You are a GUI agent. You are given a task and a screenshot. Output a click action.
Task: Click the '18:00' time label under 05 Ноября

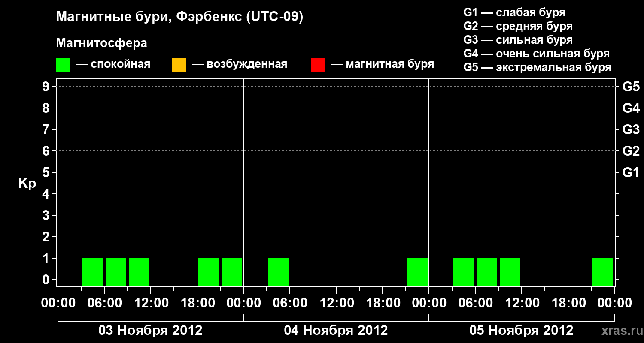click(x=568, y=303)
